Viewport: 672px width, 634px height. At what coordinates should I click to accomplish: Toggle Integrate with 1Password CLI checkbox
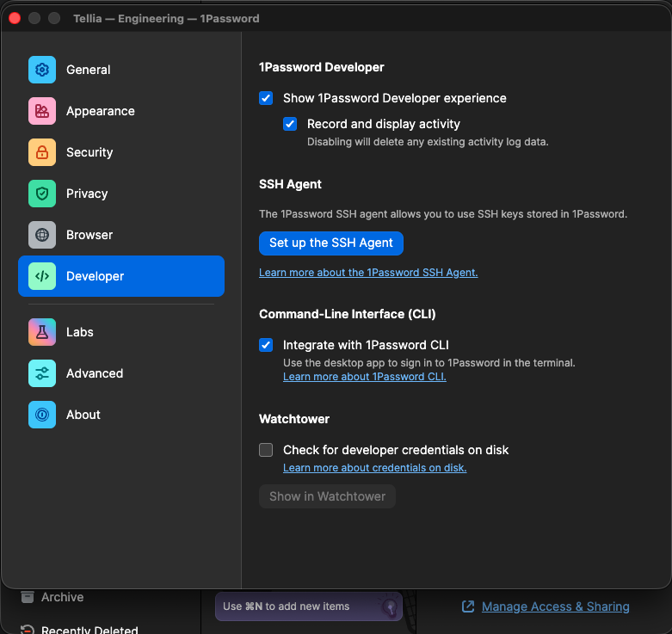(x=266, y=345)
